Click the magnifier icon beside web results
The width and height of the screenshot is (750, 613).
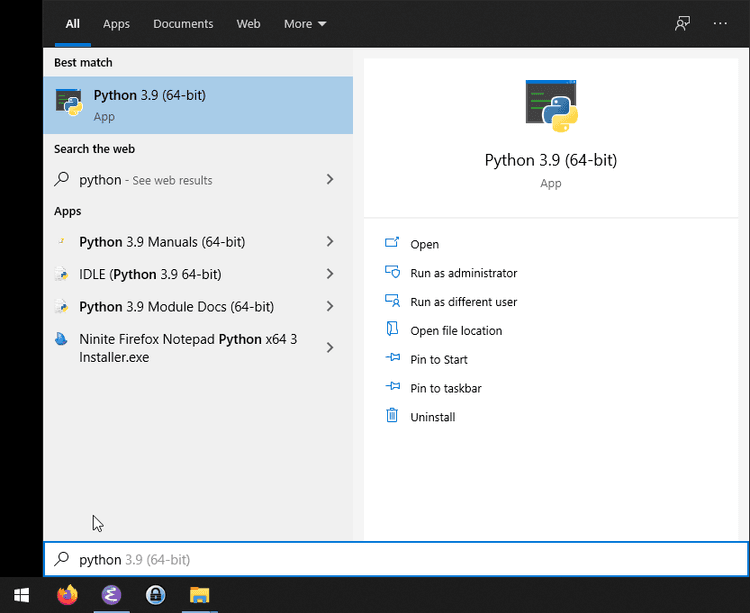[x=62, y=179]
